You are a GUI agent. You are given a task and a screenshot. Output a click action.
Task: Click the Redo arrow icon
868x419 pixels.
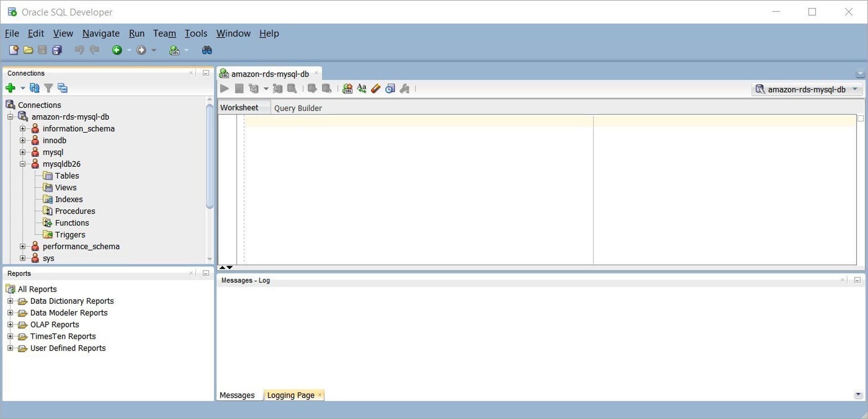pyautogui.click(x=94, y=50)
